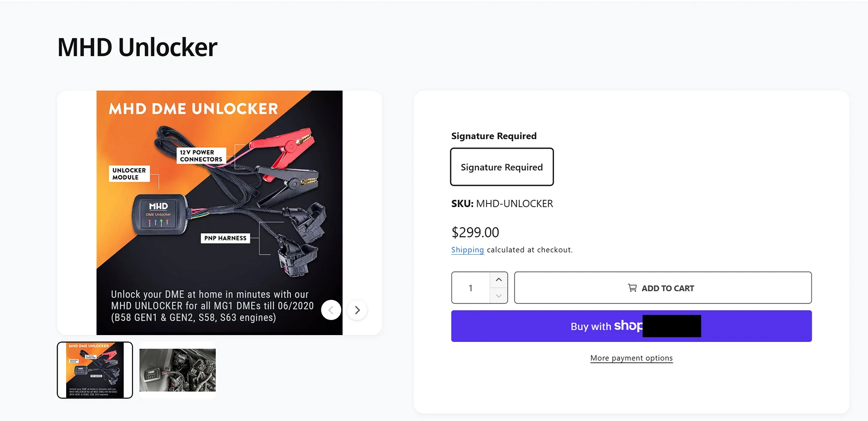Open the Shipping policy link

click(467, 250)
